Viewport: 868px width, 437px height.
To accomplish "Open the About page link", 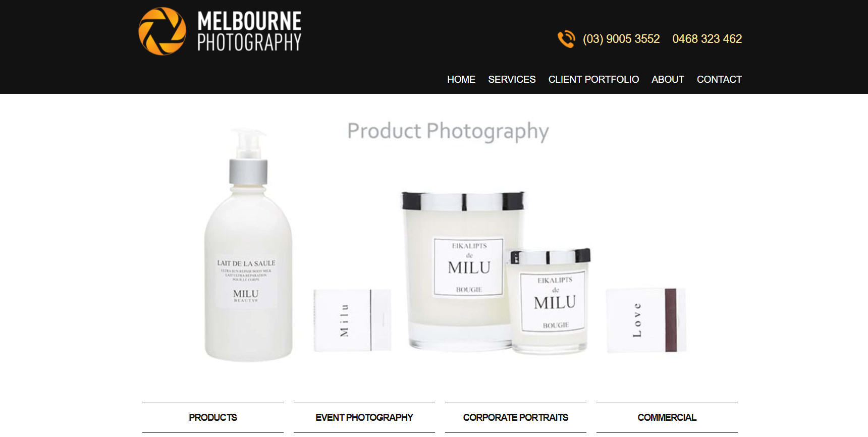I will click(x=668, y=79).
